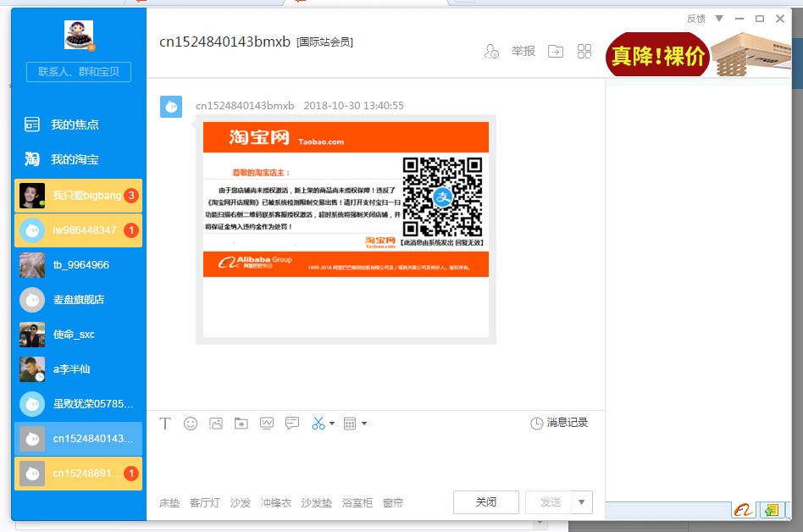Click the Alibaba logo icon at bottom right
Image resolution: width=803 pixels, height=532 pixels.
coord(743,510)
